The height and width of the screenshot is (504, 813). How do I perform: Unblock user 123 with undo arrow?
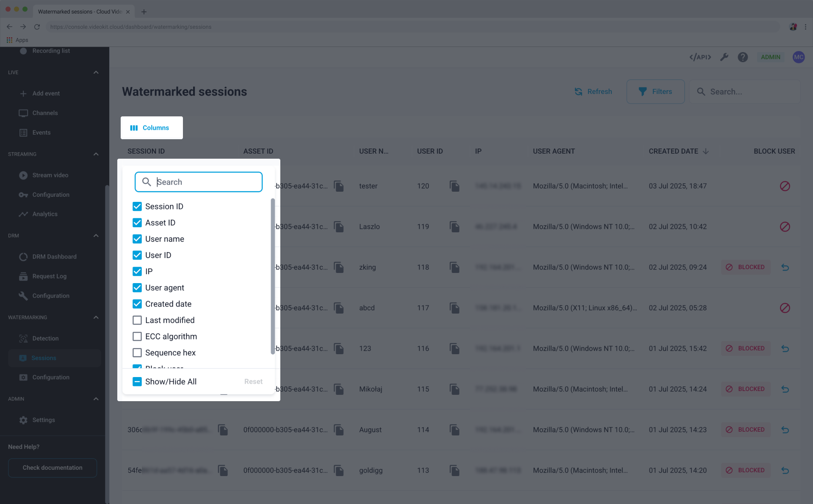point(785,349)
